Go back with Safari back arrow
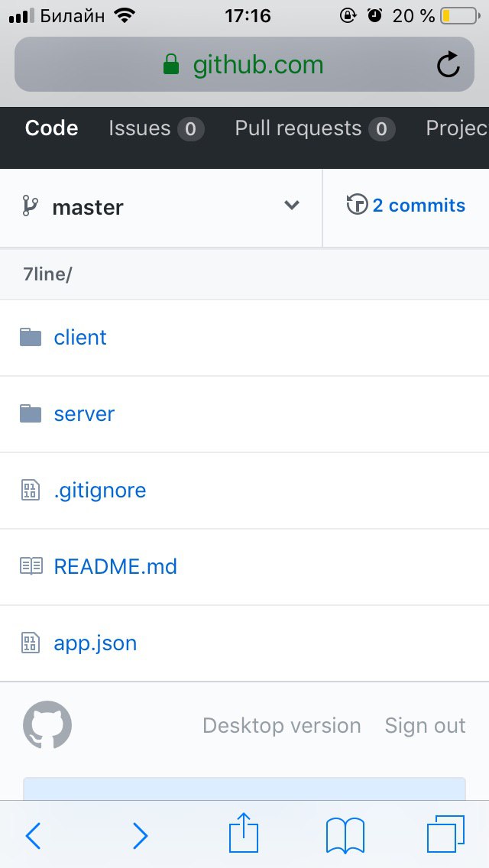 [x=33, y=835]
